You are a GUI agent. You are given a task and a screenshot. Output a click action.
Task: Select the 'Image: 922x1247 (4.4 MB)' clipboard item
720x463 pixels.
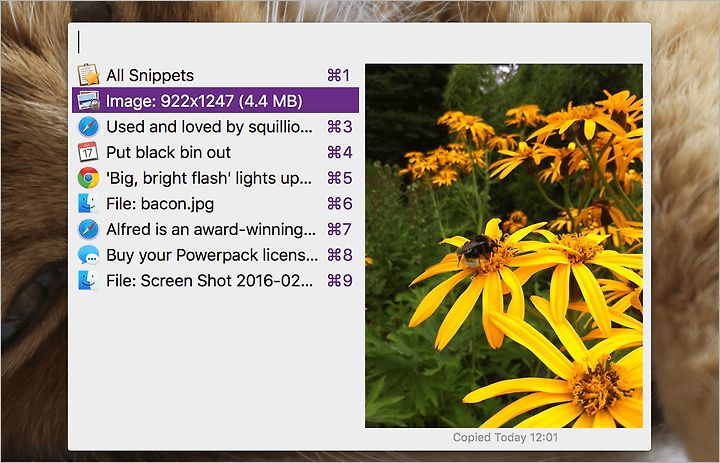[x=215, y=101]
